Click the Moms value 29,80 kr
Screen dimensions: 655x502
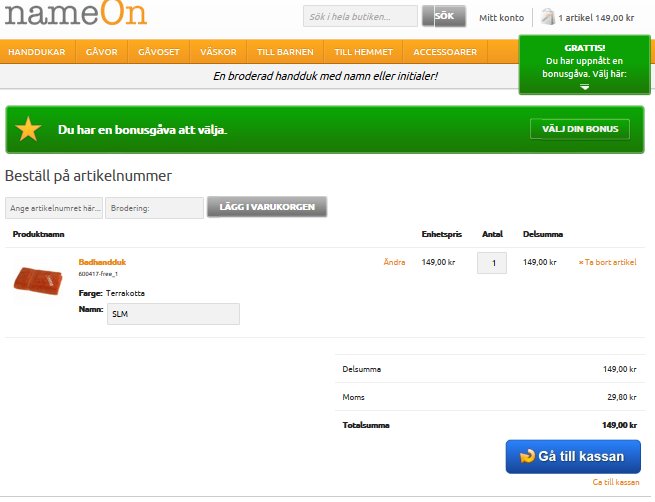click(x=622, y=397)
